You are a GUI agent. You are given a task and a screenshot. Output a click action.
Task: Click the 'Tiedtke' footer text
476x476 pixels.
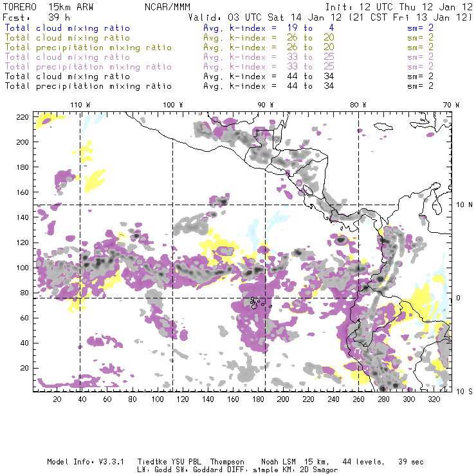[x=152, y=462]
